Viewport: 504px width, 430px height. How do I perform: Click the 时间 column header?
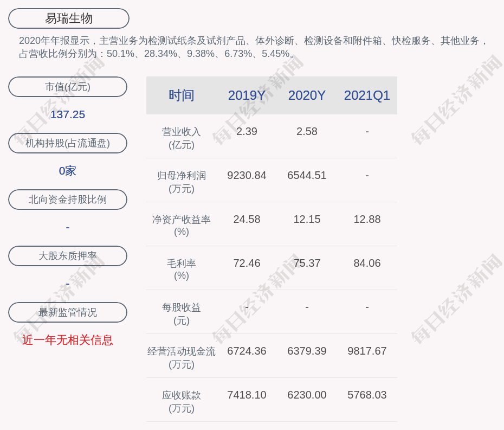point(182,95)
